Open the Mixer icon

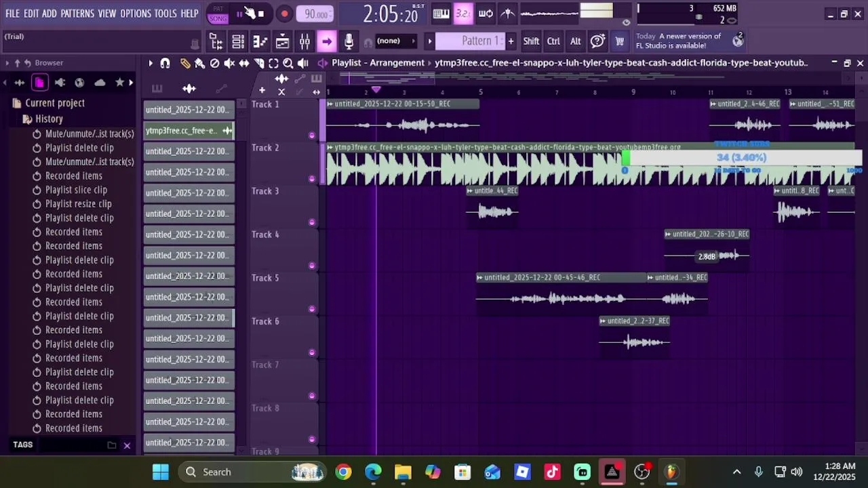[304, 42]
